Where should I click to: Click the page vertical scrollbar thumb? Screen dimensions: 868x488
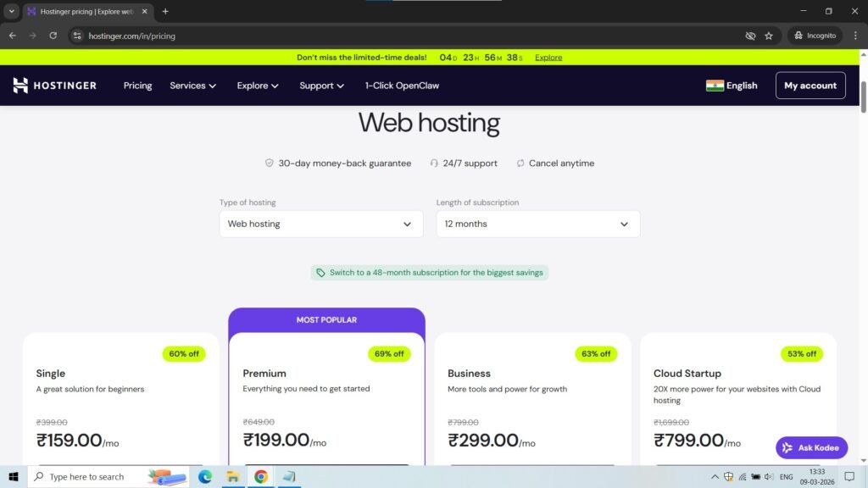(x=863, y=97)
